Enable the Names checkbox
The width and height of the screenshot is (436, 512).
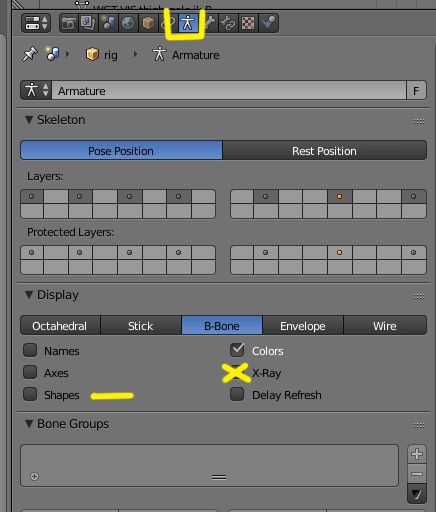[30, 350]
